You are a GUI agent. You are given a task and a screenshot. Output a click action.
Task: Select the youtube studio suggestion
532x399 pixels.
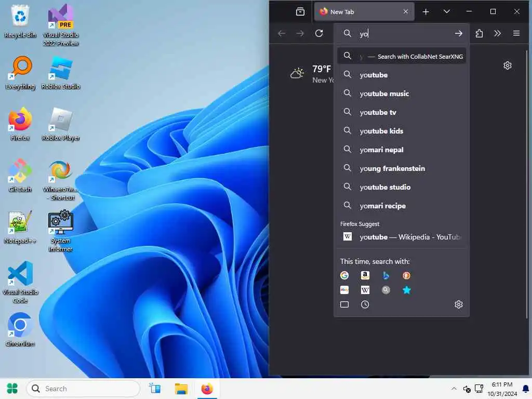(402, 187)
